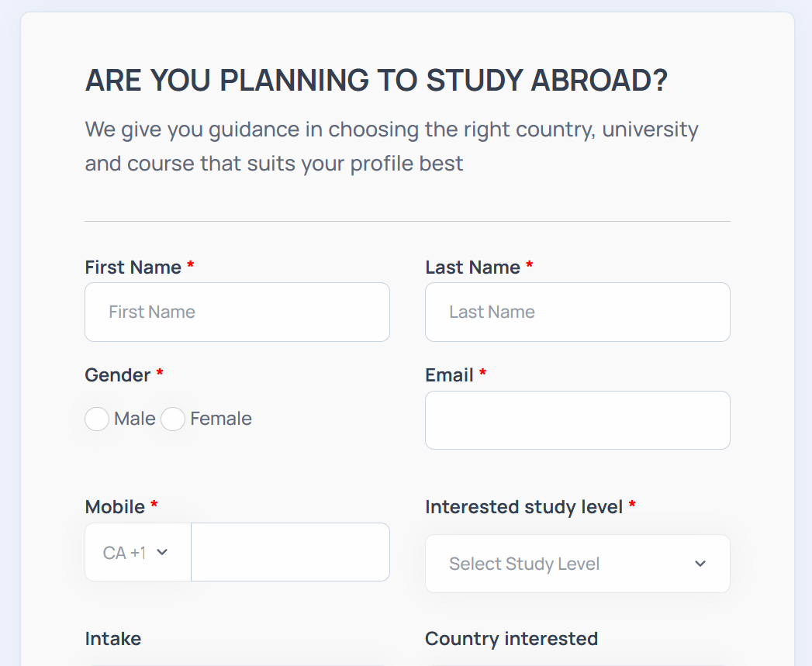Open the Select Study Level dropdown
The height and width of the screenshot is (666, 812).
pos(577,564)
